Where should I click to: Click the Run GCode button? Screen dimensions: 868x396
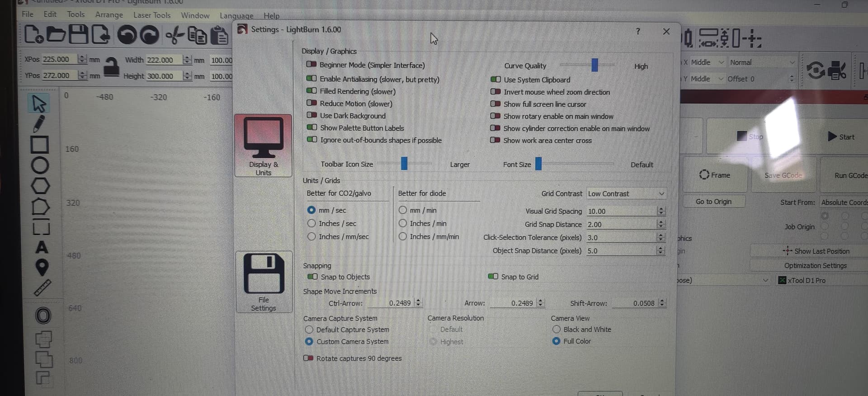click(x=844, y=175)
